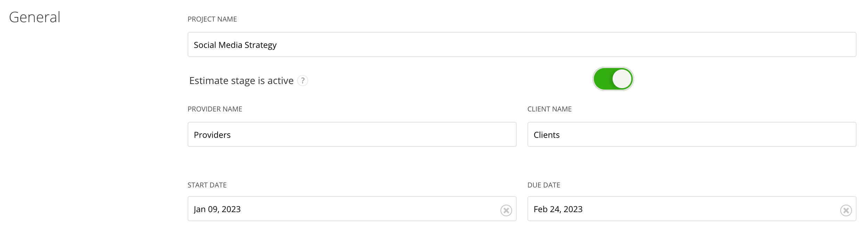This screenshot has width=868, height=234.
Task: Click the CLIENT NAME label
Action: 549,109
